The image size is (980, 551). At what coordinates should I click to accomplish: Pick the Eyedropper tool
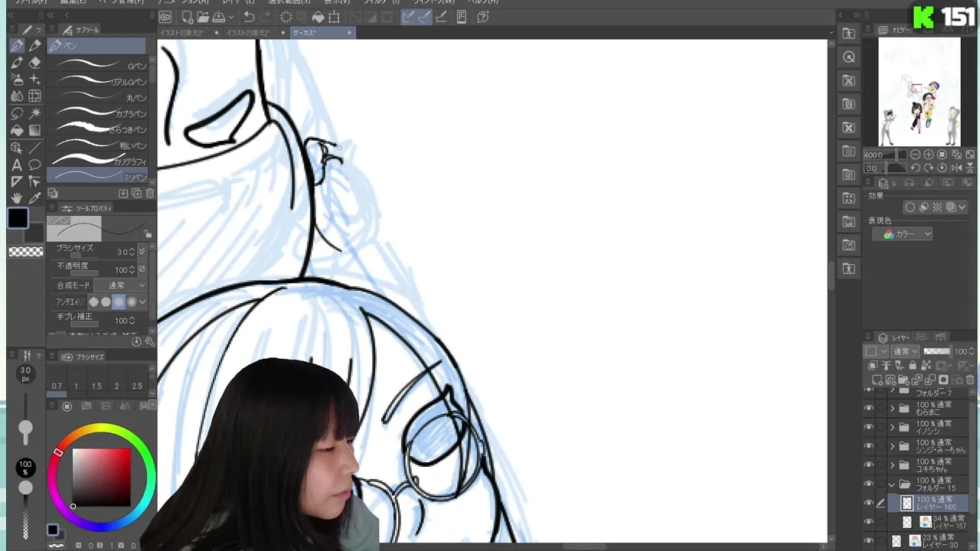pos(35,198)
